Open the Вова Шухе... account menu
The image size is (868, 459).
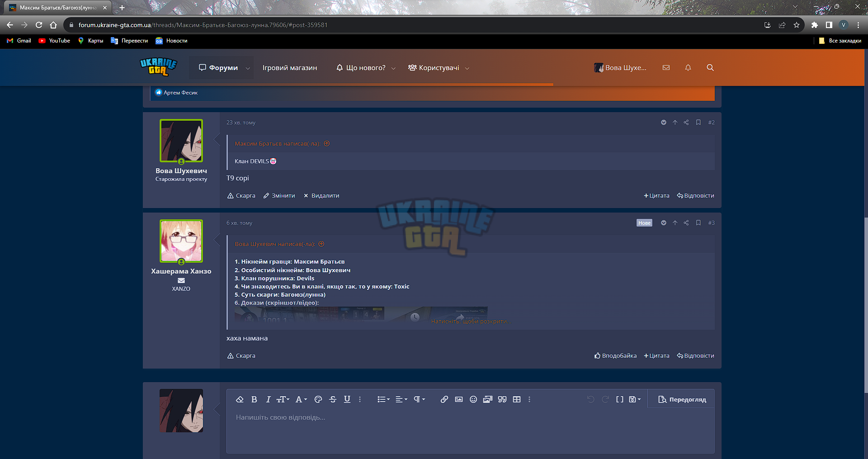(x=620, y=68)
